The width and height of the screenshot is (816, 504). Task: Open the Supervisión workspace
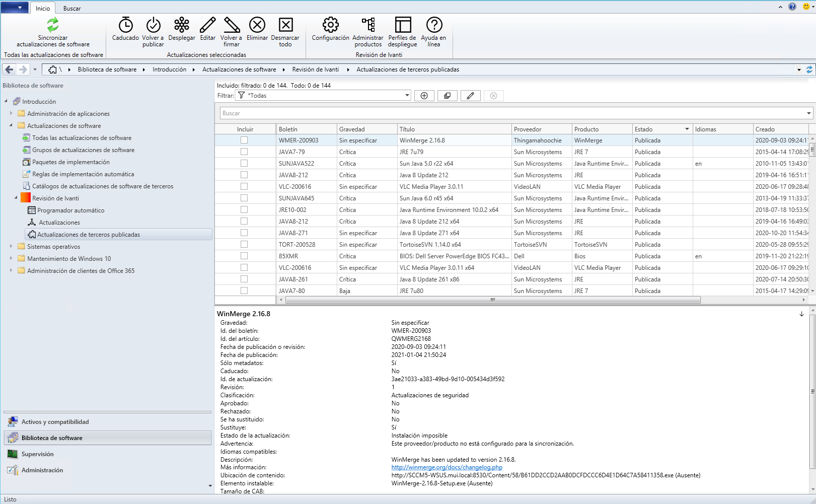point(37,454)
